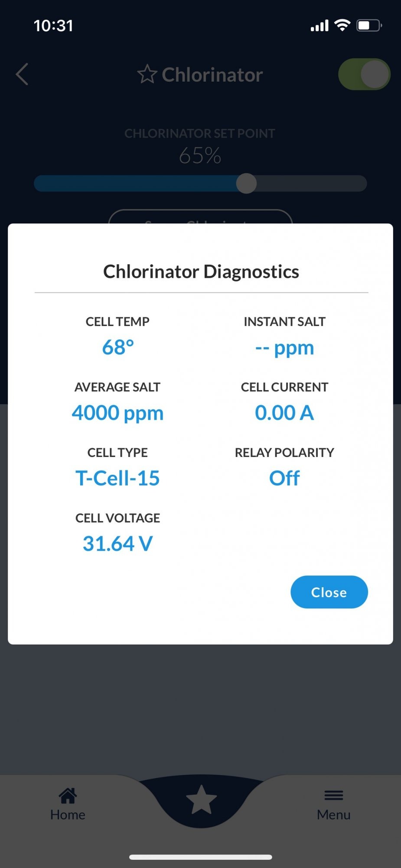Open the hamburger Menu icon
This screenshot has width=401, height=868.
point(333,796)
